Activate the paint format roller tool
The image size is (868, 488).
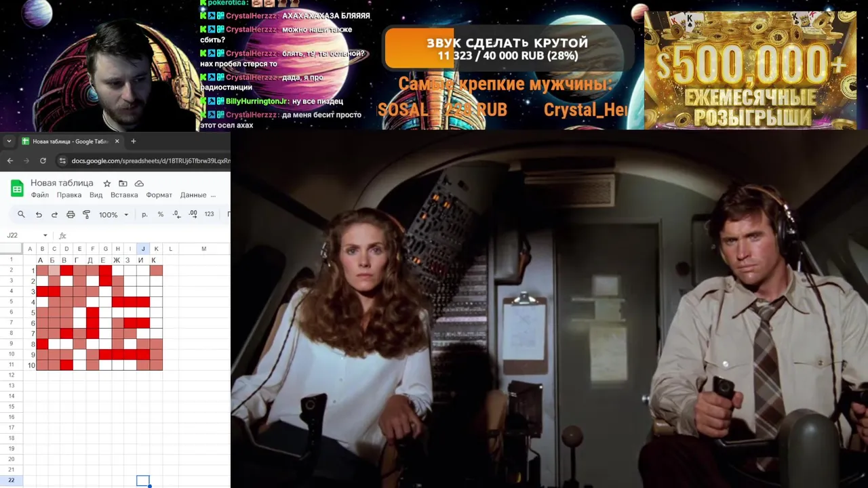[x=86, y=214]
